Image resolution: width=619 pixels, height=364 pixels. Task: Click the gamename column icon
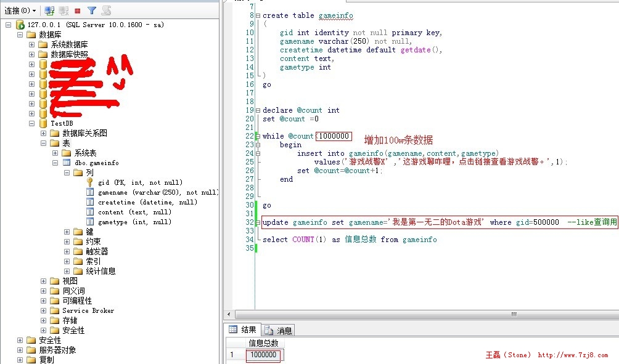tap(89, 192)
